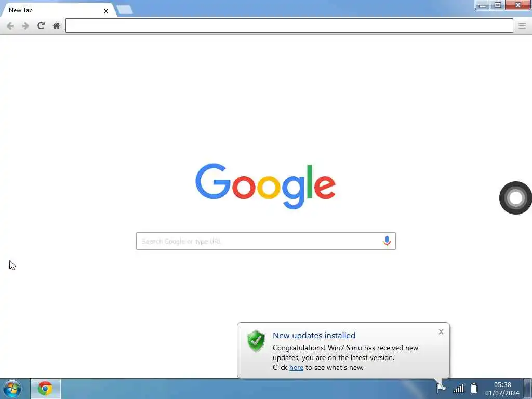Open a new tab button

pos(125,9)
